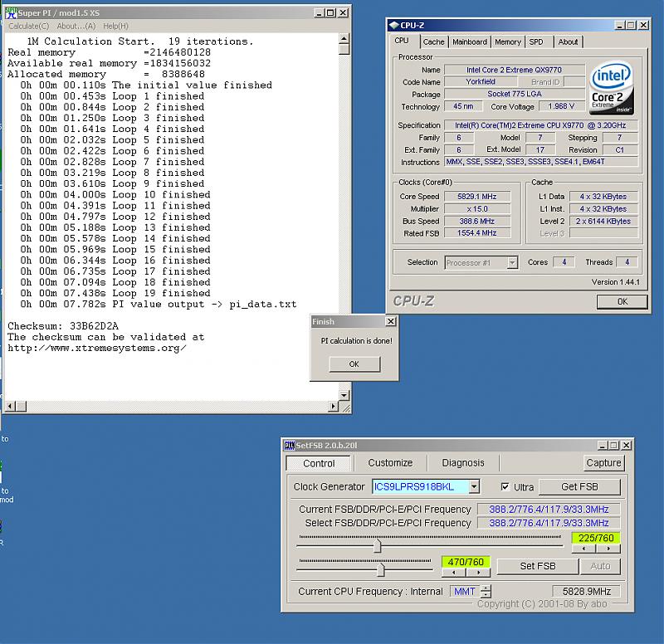Click the Revision value C1
Screen dimensions: 664x644
pyautogui.click(x=620, y=150)
